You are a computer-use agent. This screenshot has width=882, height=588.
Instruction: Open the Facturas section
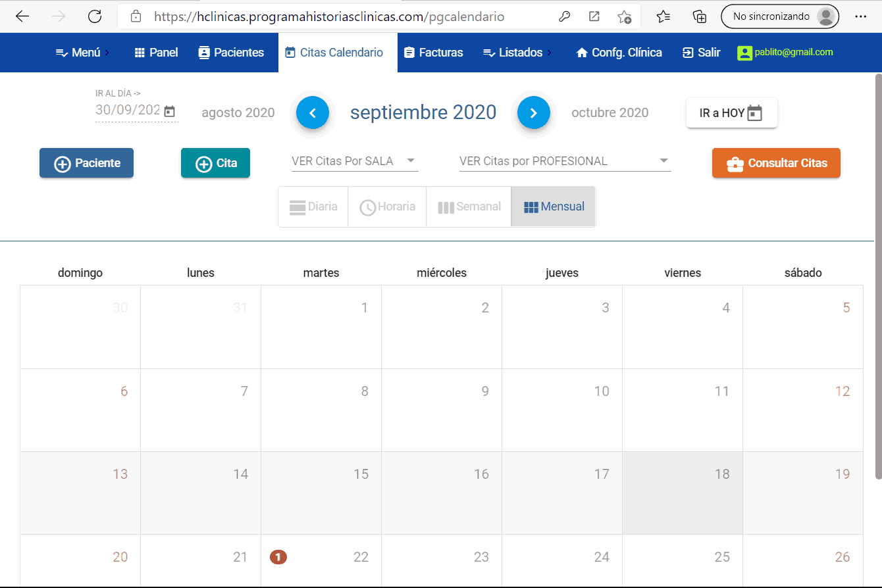pos(433,53)
